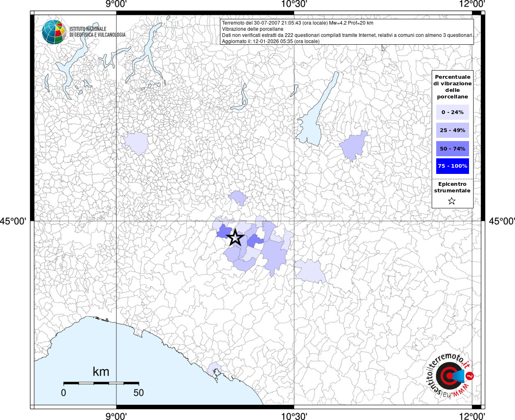The width and height of the screenshot is (515, 420).
Task: Click the 10°30' longitude label at the top
Action: (x=294, y=4)
